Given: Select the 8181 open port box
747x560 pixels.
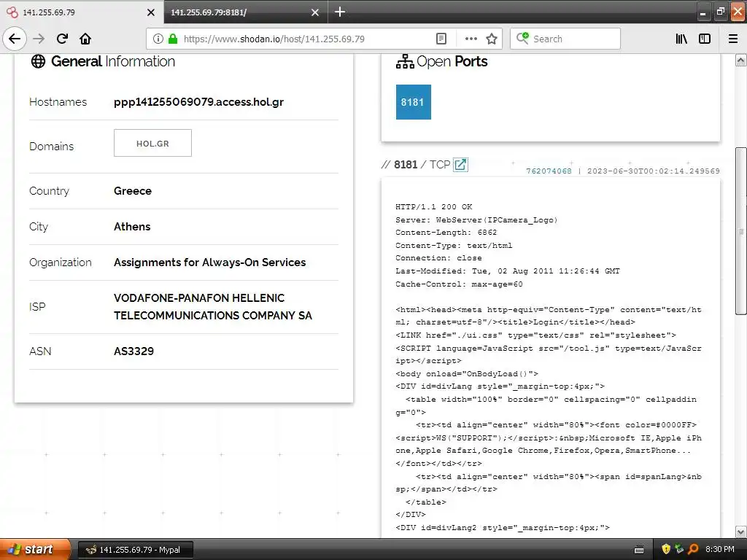Looking at the screenshot, I should pyautogui.click(x=413, y=102).
